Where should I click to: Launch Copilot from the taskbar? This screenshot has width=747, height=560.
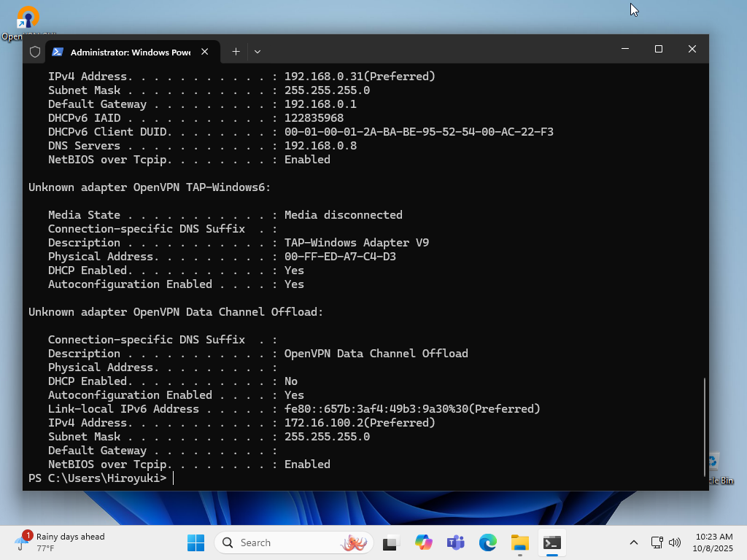(x=424, y=542)
